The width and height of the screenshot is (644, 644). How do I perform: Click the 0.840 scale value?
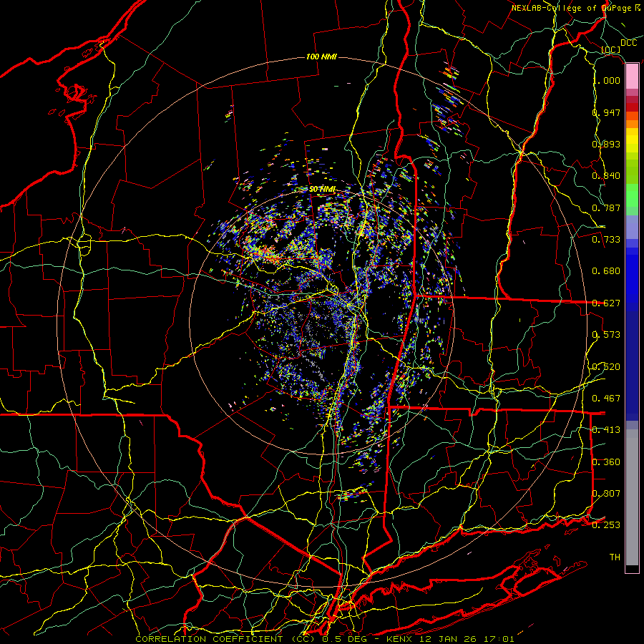coord(606,176)
